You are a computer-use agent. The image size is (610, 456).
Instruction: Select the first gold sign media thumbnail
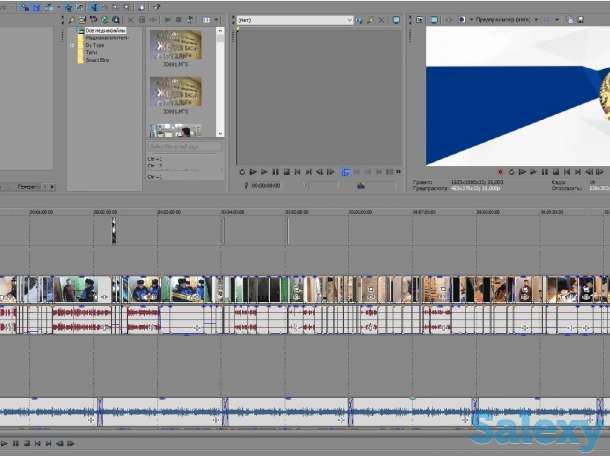pos(176,46)
